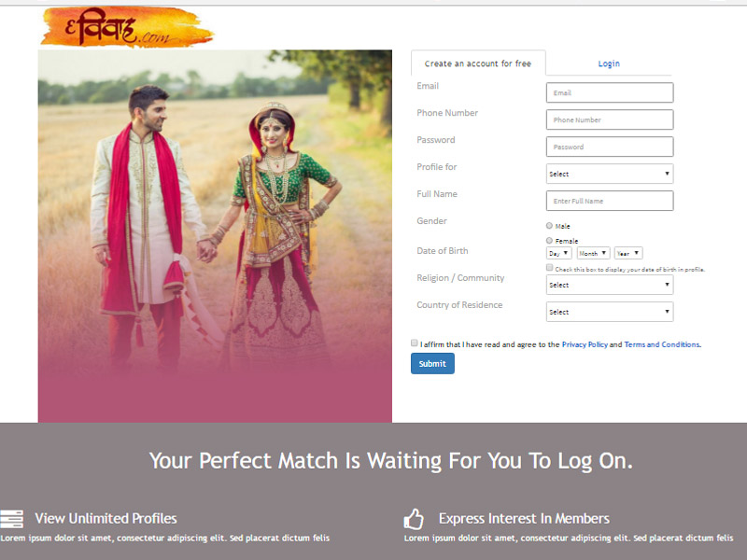Expand the Country of Residence select
This screenshot has width=747, height=560.
[x=610, y=312]
